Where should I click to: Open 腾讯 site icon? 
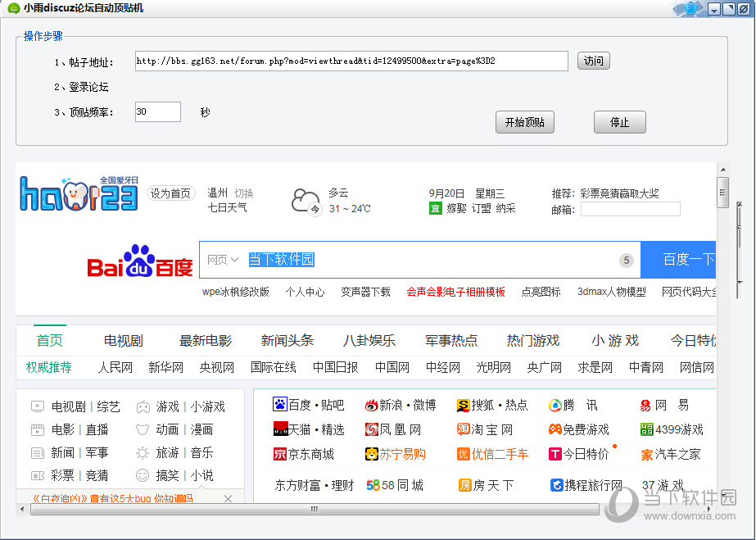pyautogui.click(x=555, y=405)
